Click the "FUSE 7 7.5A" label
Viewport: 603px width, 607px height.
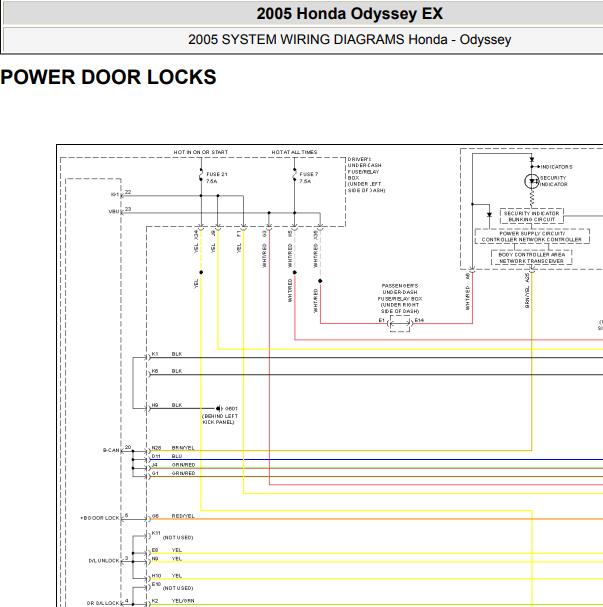click(308, 178)
